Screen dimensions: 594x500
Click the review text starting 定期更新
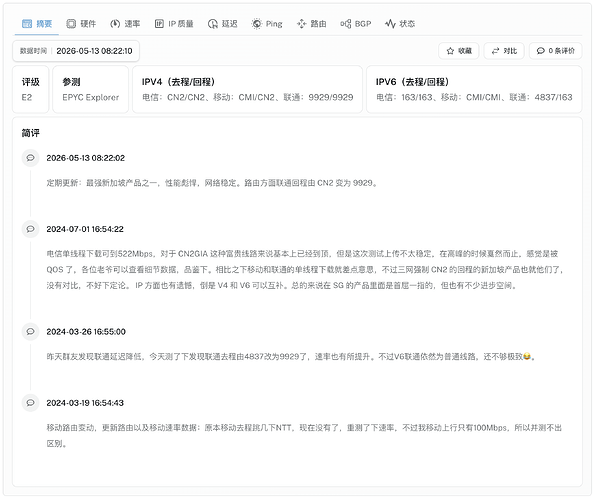click(212, 183)
